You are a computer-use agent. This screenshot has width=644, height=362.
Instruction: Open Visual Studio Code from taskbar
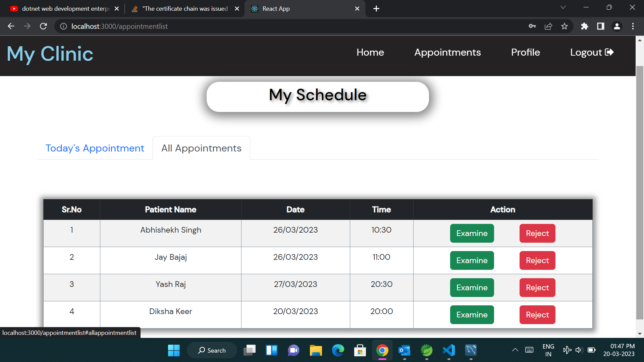click(449, 350)
